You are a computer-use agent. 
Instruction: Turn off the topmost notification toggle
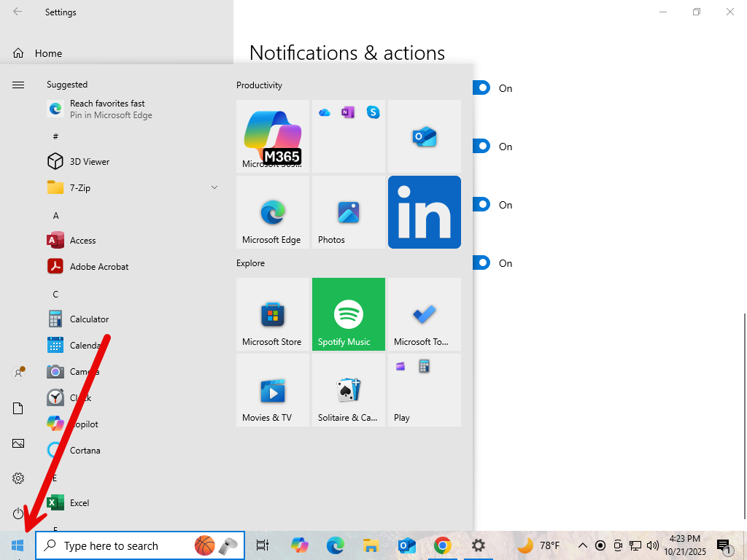(481, 88)
